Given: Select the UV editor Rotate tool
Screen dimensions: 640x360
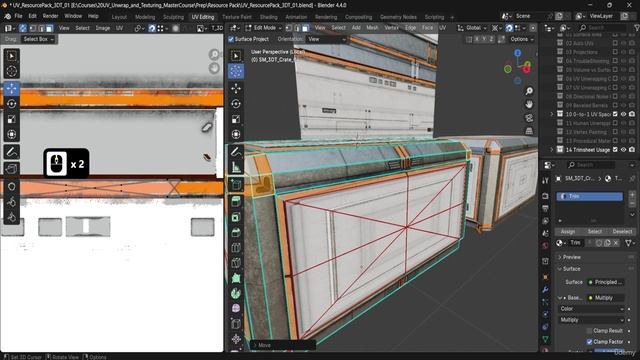Looking at the screenshot, I should click(x=11, y=104).
